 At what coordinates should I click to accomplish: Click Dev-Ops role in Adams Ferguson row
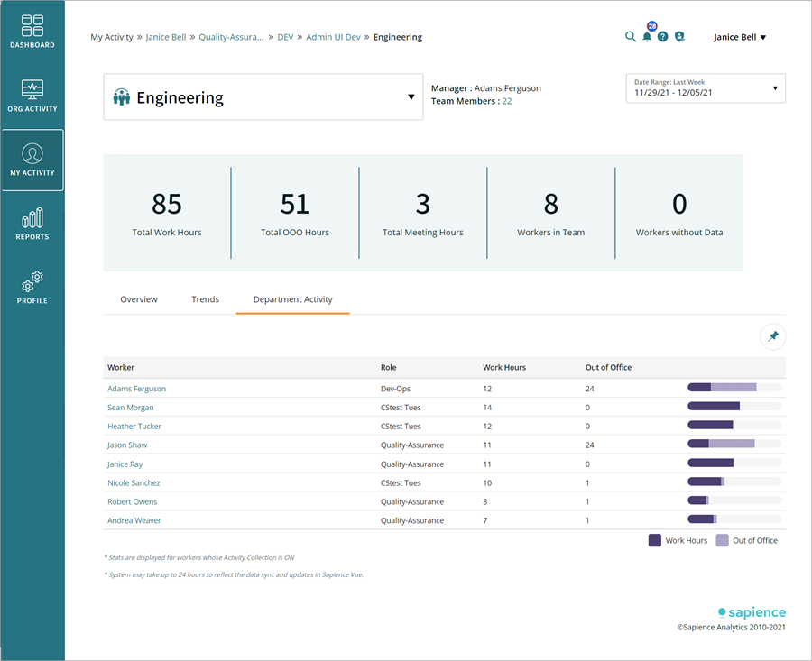395,389
